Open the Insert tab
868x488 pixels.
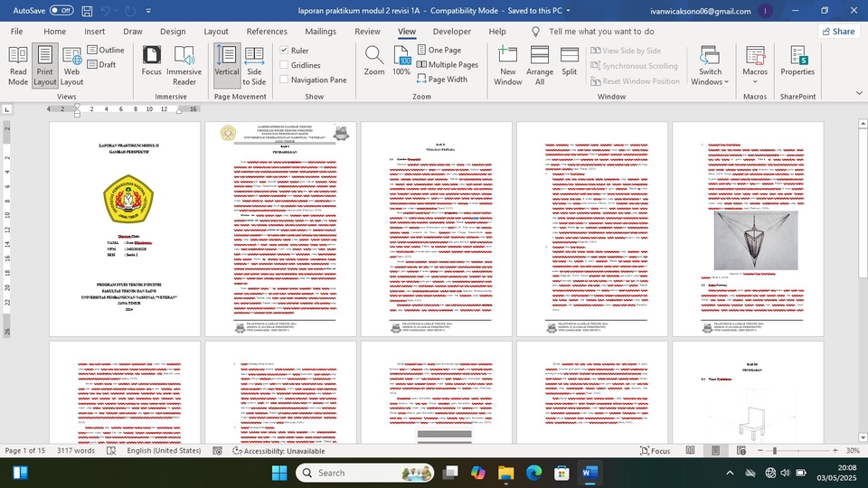click(x=95, y=32)
